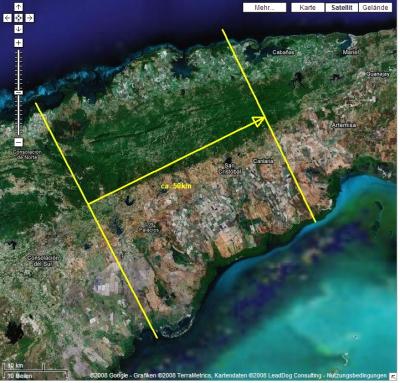This screenshot has height=383, width=400.
Task: Select the Satellit view button
Action: tap(342, 8)
